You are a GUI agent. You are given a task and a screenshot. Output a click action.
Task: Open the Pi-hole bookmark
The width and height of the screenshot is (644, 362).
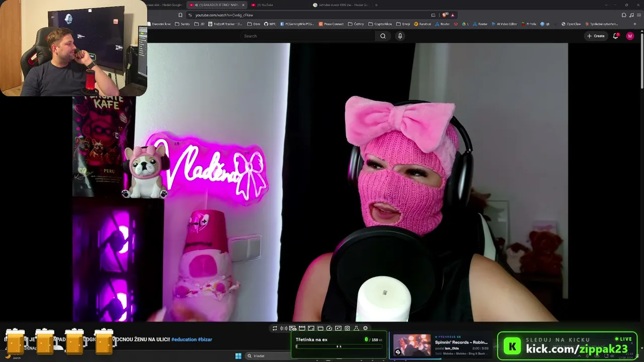[x=529, y=24]
